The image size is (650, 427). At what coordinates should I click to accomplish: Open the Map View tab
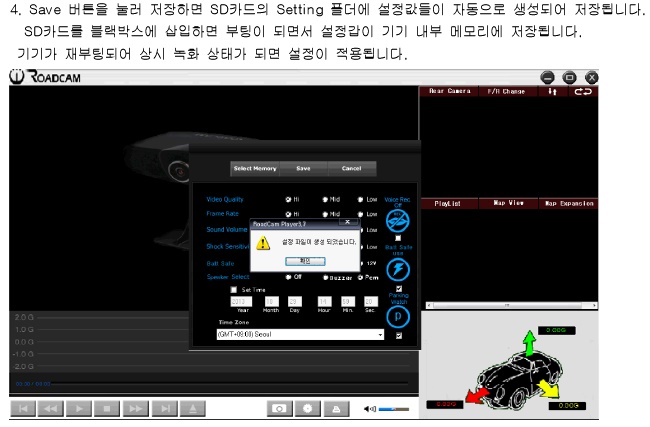click(x=509, y=204)
